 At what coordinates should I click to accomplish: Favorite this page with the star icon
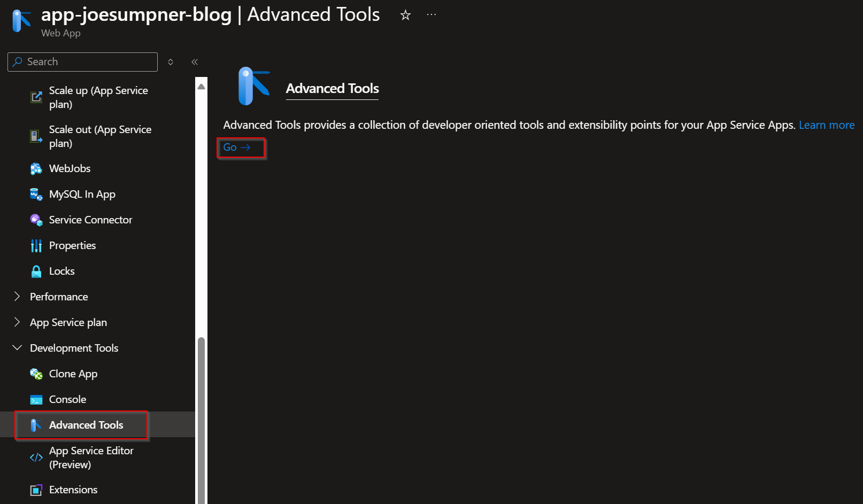[x=405, y=15]
